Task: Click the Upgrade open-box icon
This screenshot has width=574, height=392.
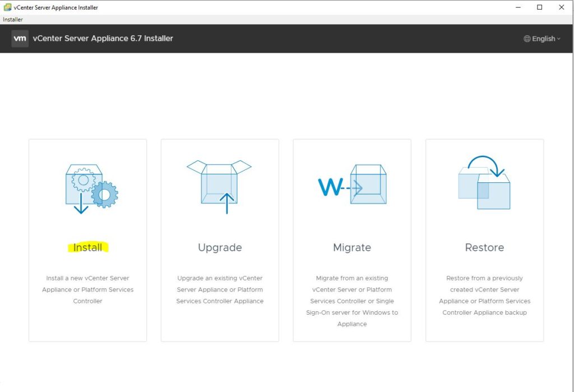Action: tap(219, 187)
